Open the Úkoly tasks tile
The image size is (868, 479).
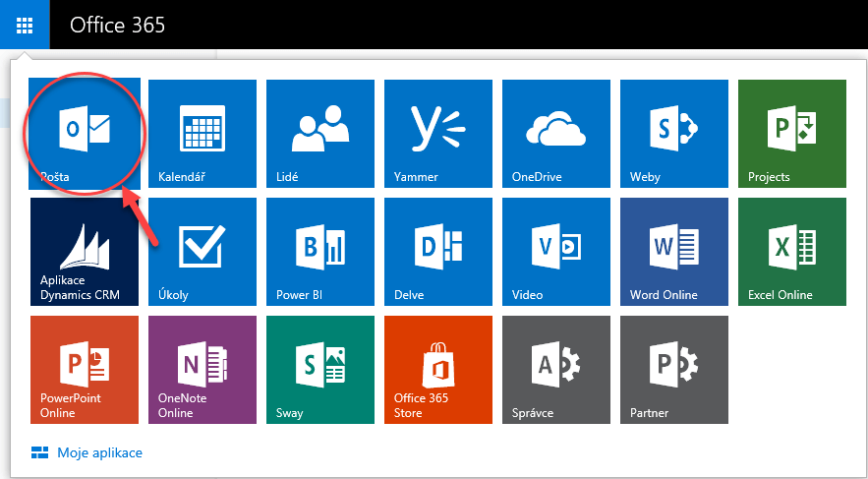[203, 252]
